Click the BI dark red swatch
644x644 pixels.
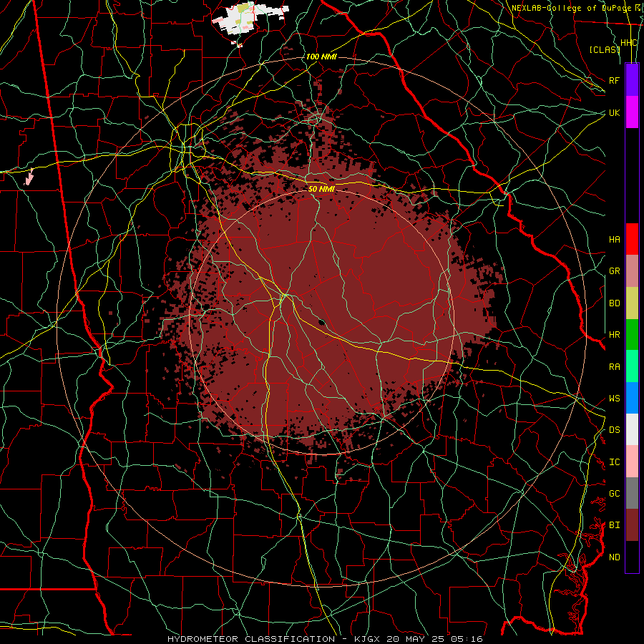(x=632, y=525)
